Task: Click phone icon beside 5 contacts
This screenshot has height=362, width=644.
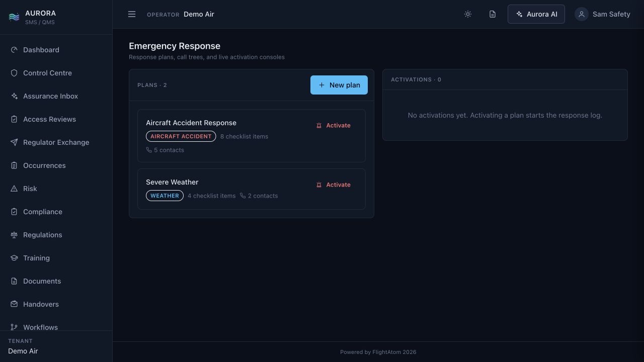Action: point(149,150)
